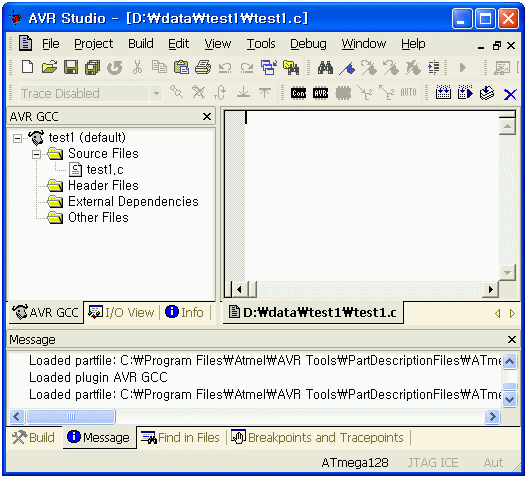This screenshot has height=478, width=527.
Task: Open the Tools menu
Action: (261, 44)
